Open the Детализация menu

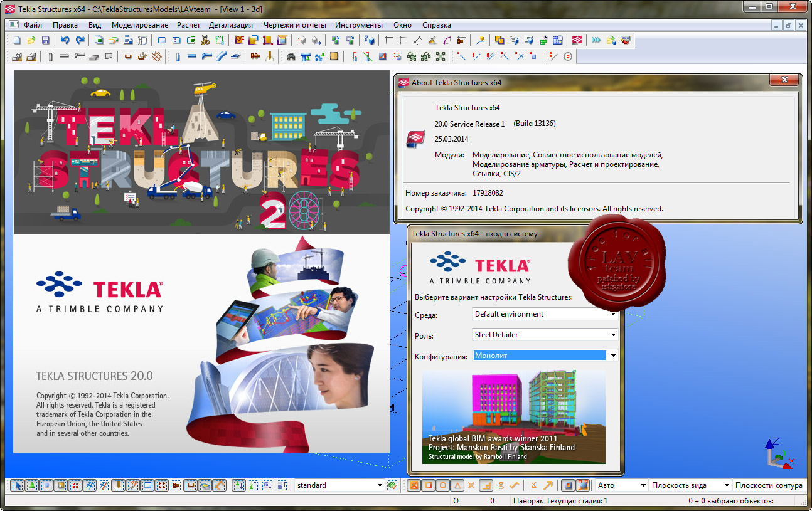coord(231,25)
